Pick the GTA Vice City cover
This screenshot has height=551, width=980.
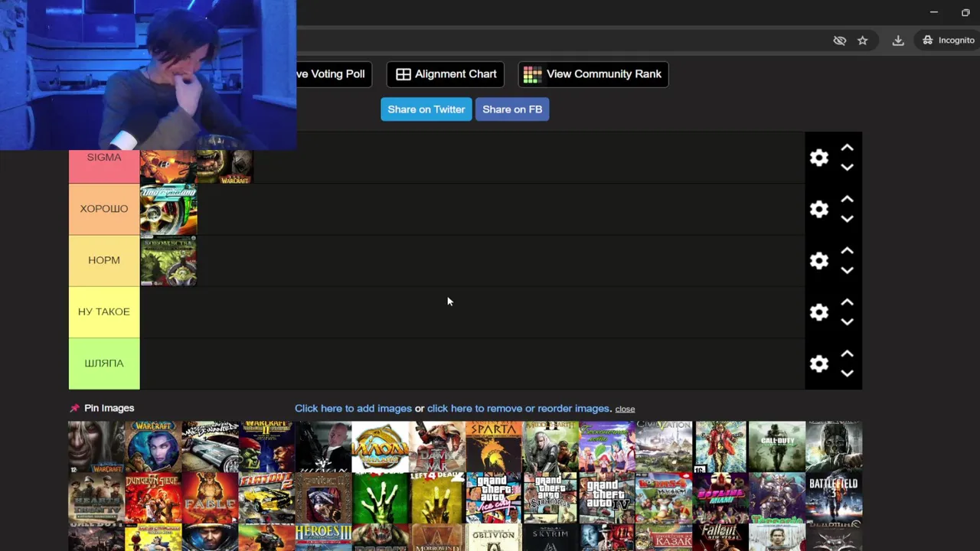tap(494, 498)
